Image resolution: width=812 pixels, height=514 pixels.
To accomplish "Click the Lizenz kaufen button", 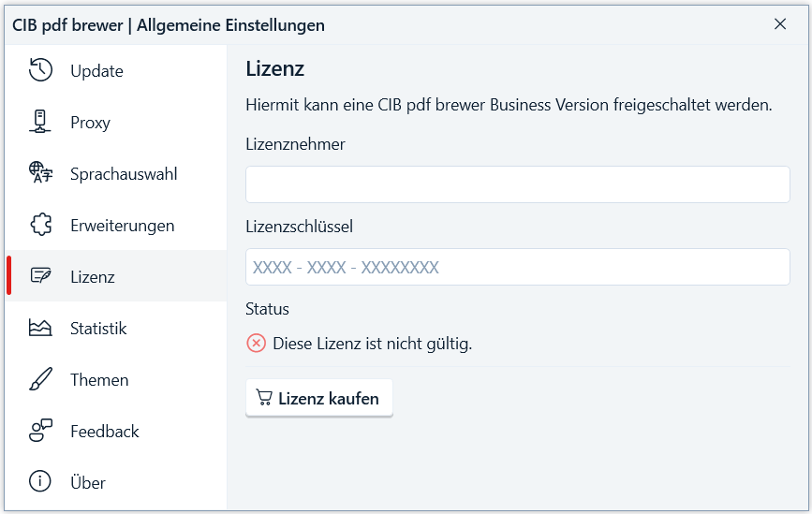I will pyautogui.click(x=319, y=398).
